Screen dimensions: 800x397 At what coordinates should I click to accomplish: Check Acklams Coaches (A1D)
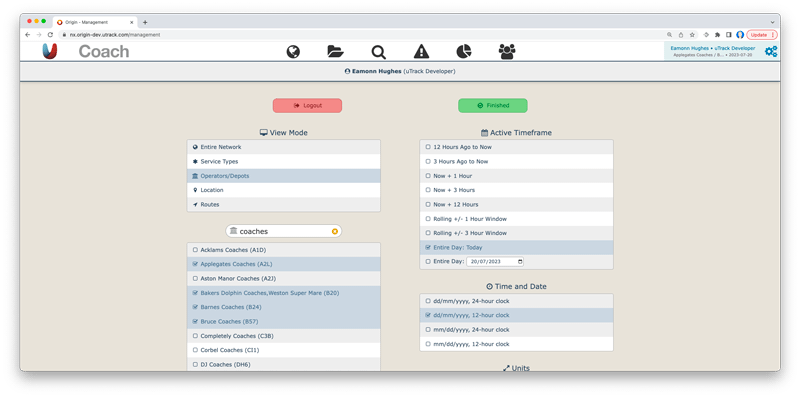click(x=283, y=250)
